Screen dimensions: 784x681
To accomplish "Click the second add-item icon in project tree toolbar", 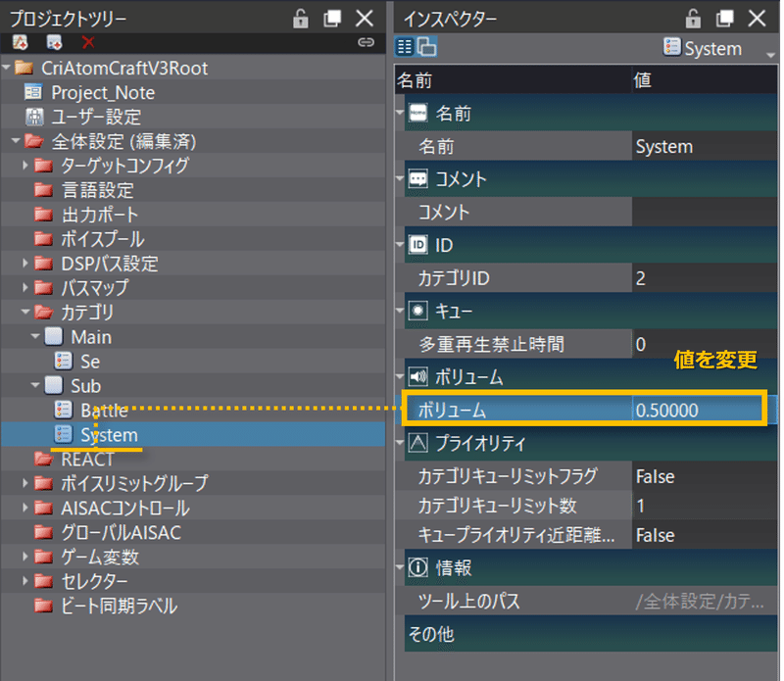I will click(x=54, y=42).
